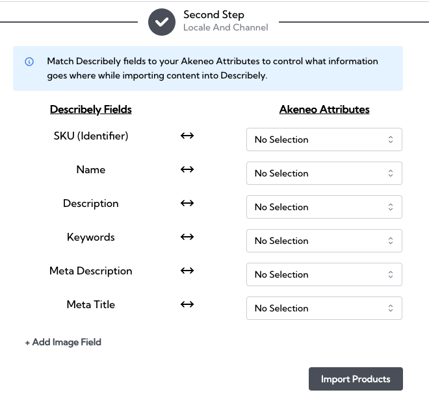Click the blue info icon in the banner

[x=29, y=62]
